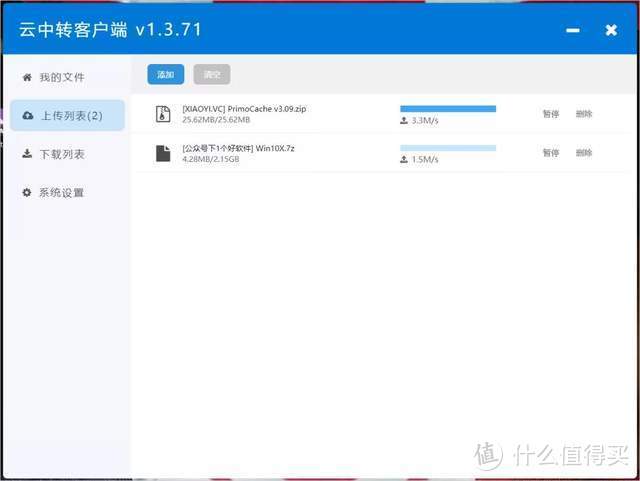Click Win10X.7z upload progress bar
Viewport: 640px width, 481px height.
coord(448,148)
